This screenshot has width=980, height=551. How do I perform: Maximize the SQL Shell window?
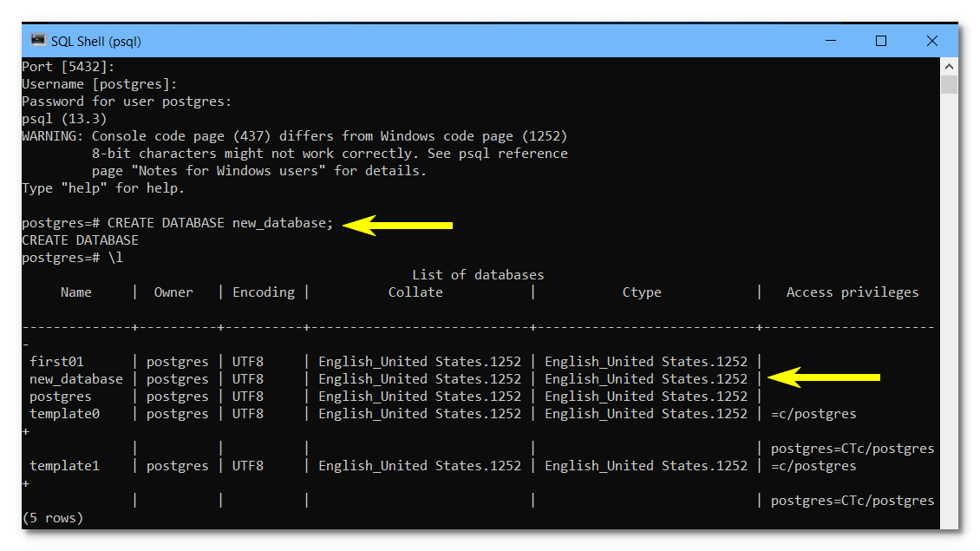pyautogui.click(x=881, y=41)
